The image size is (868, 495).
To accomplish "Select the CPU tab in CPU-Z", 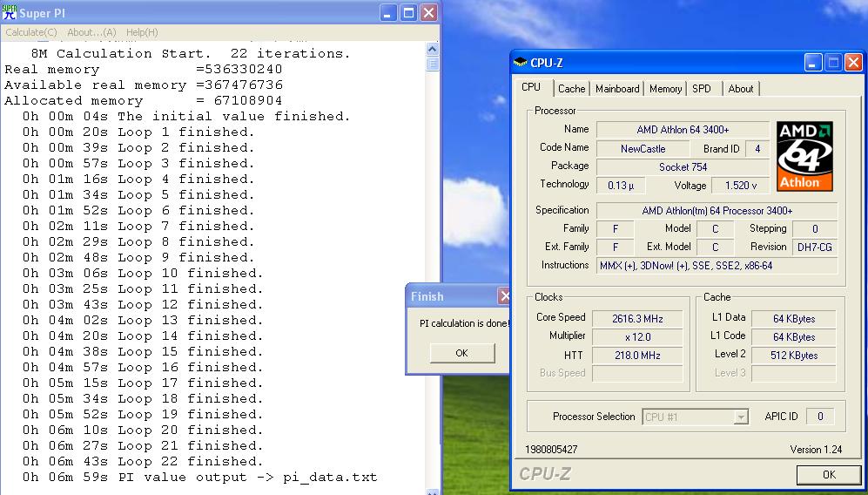I will [x=531, y=87].
